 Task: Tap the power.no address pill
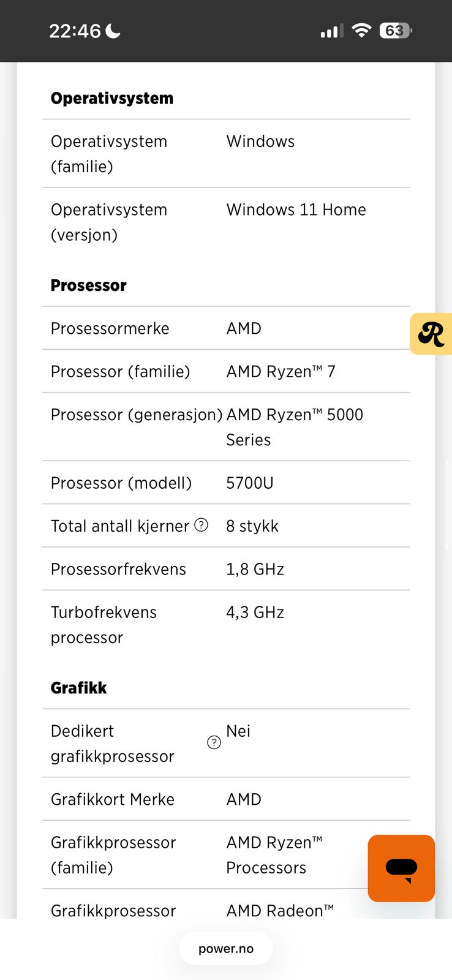coord(226,948)
